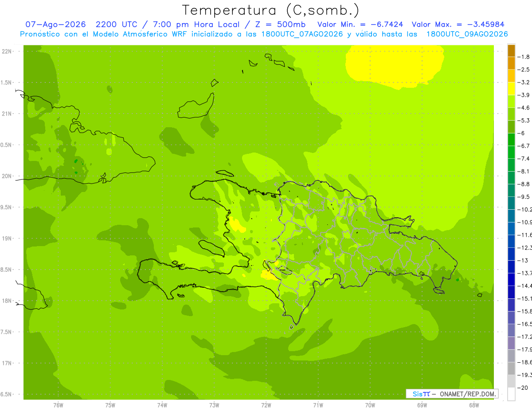The height and width of the screenshot is (411, 532).
Task: Pick the blue swatch between -13 and -13.7
Action: coord(511,267)
